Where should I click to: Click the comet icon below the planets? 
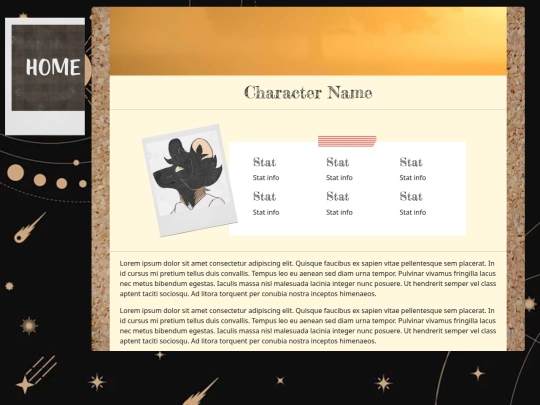30,227
